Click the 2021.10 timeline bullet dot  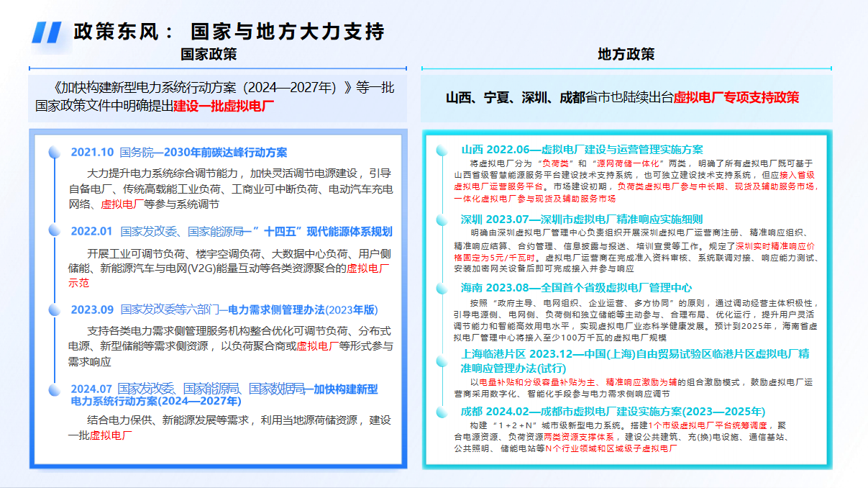54,153
